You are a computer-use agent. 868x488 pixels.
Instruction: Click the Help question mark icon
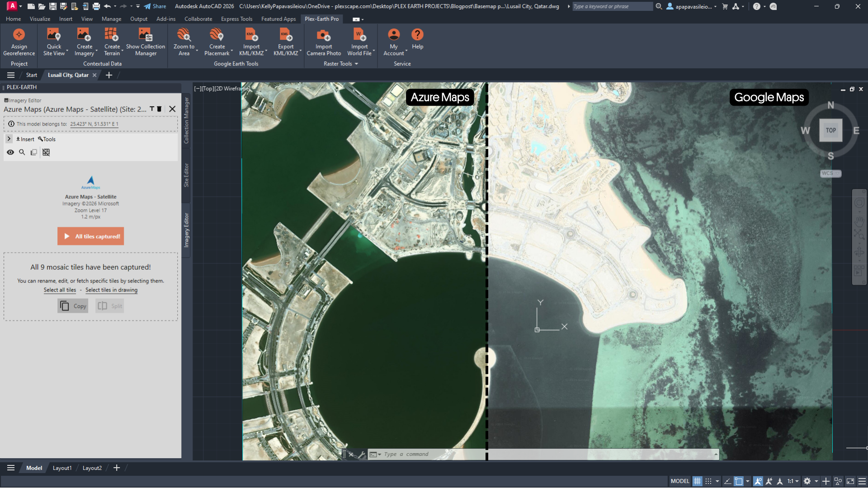417,34
